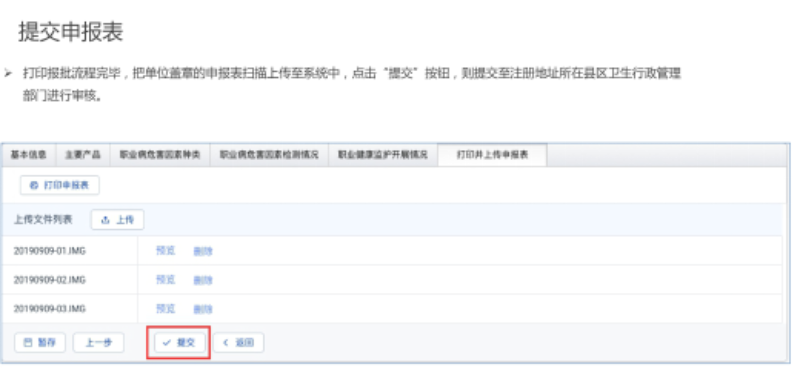Delete file 20190909-02.IMG
Image resolution: width=800 pixels, height=390 pixels.
(203, 280)
